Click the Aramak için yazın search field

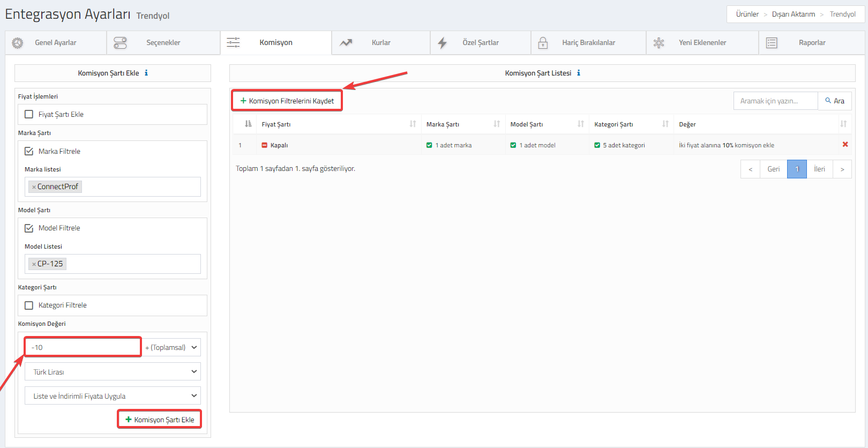coord(776,101)
